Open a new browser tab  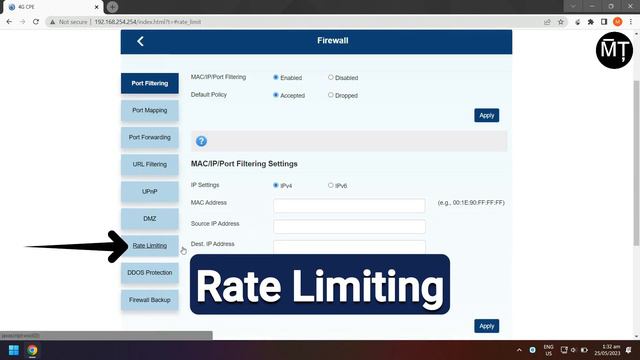point(112,7)
